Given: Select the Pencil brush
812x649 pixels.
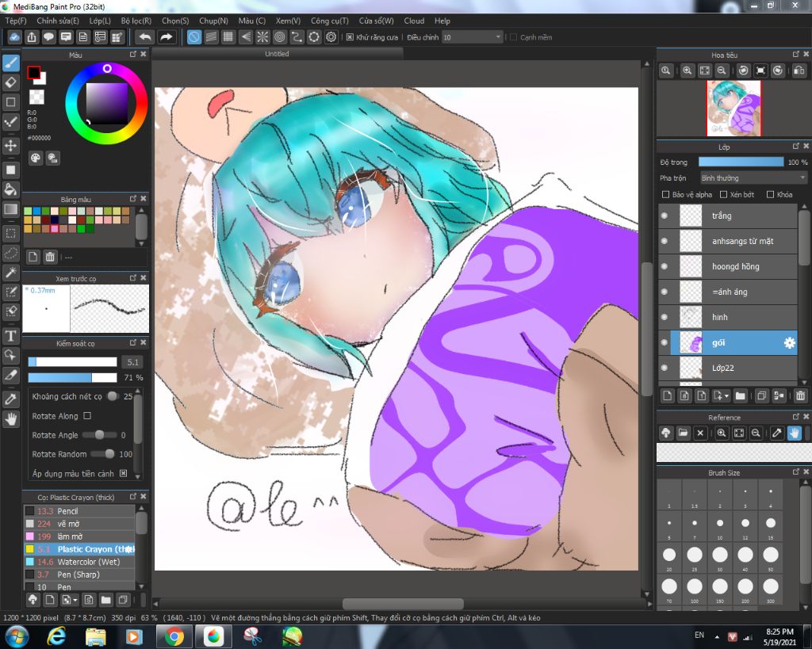Looking at the screenshot, I should click(79, 511).
